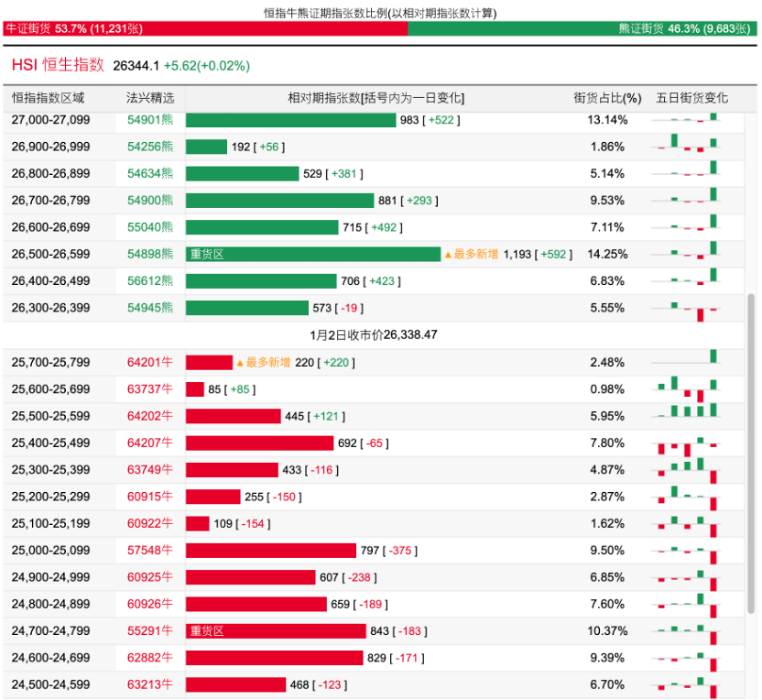Image resolution: width=762 pixels, height=700 pixels.
Task: Select the 64201牛 certificate link
Action: (150, 363)
